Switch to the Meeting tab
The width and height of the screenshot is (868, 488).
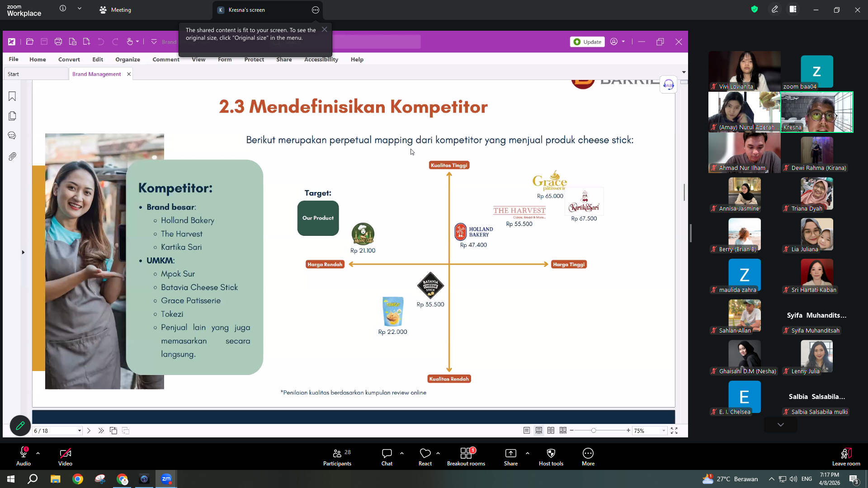pyautogui.click(x=115, y=9)
